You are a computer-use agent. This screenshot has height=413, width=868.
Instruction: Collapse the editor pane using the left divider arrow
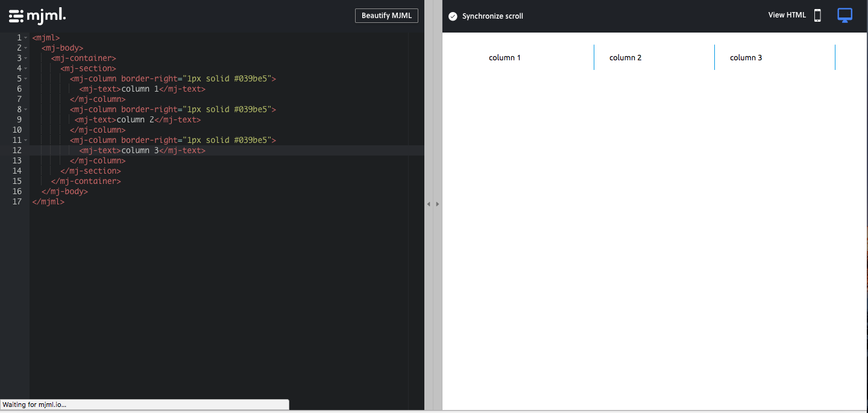428,204
